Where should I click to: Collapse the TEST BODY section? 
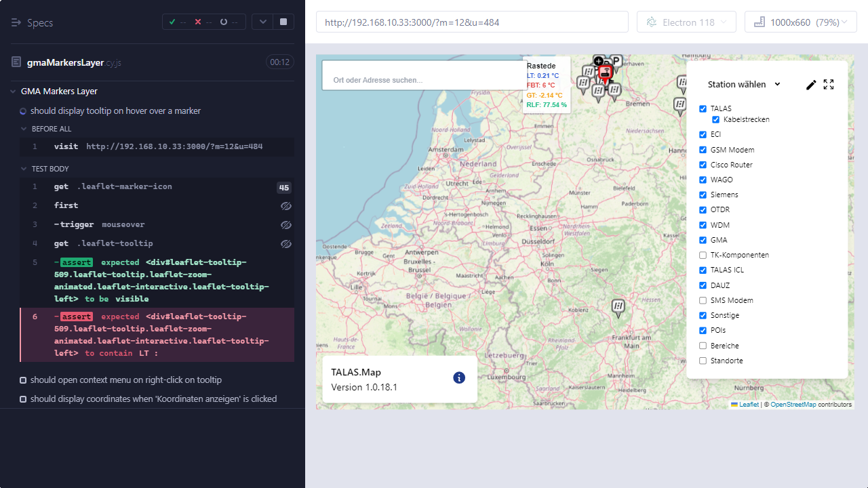(50, 169)
